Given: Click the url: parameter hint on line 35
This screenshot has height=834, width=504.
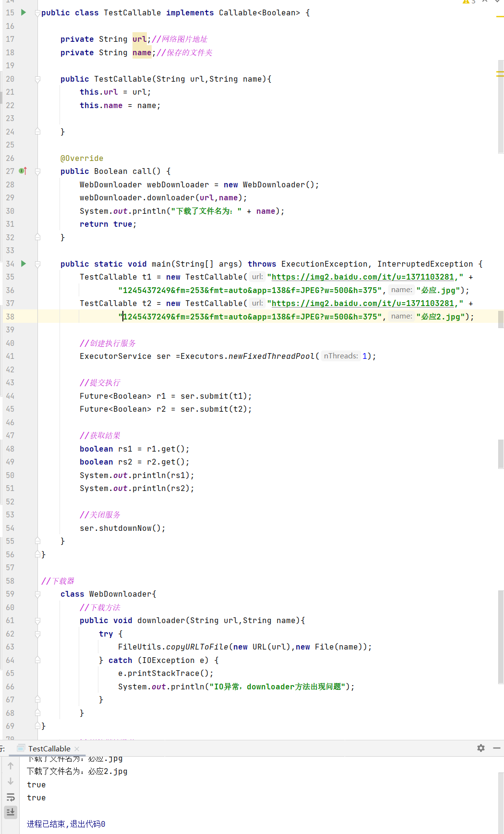Looking at the screenshot, I should pos(257,277).
